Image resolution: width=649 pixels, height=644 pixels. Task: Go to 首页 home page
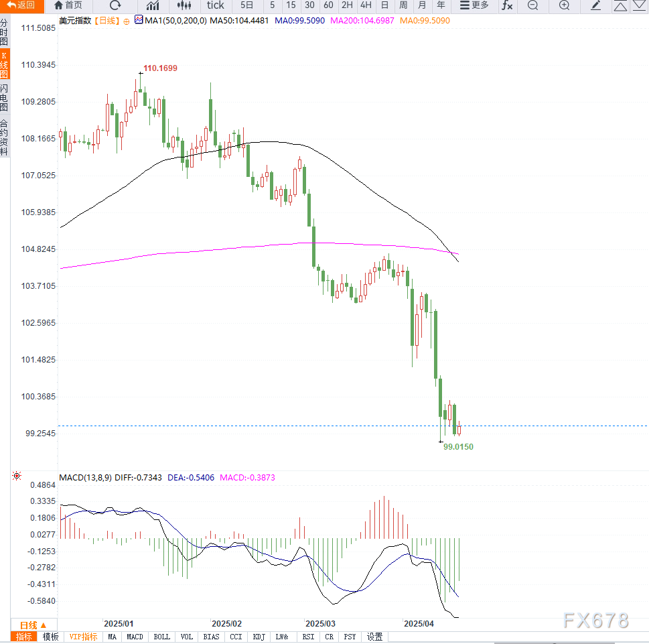point(68,5)
